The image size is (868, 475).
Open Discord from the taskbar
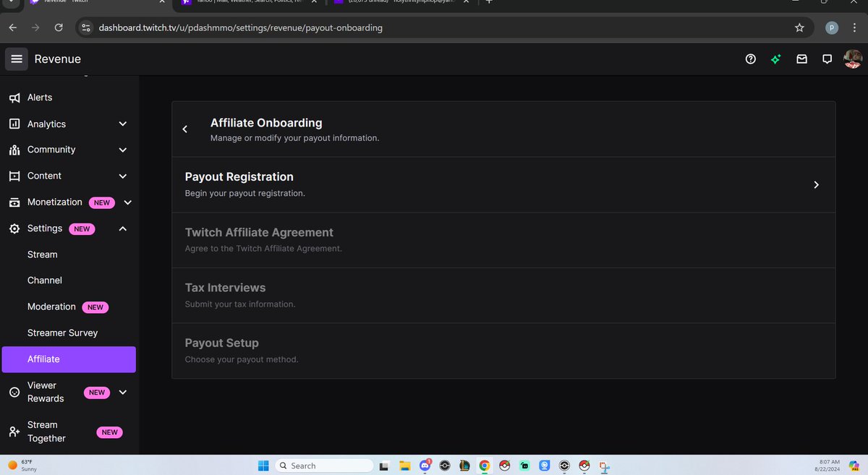point(425,466)
